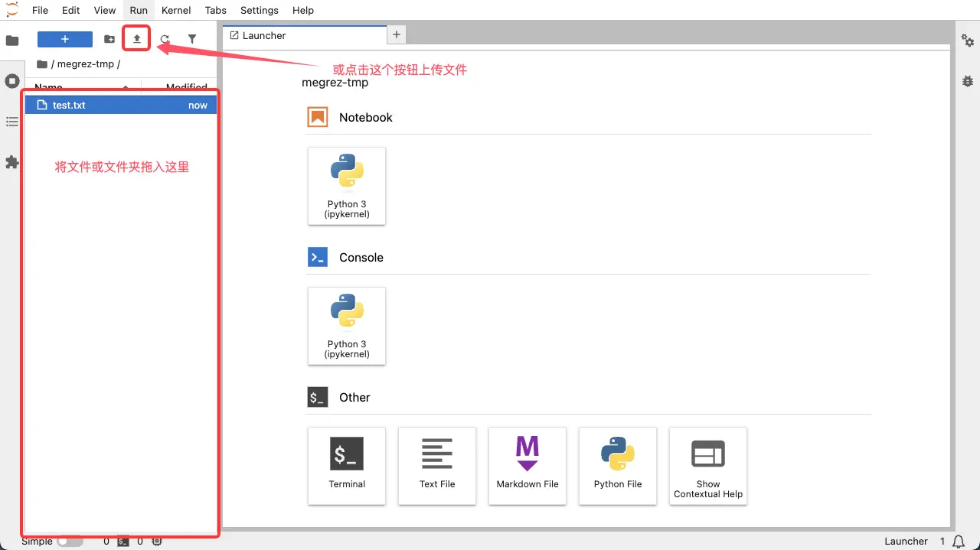The width and height of the screenshot is (980, 550).
Task: Create a Python 3 ipykernel notebook
Action: pyautogui.click(x=347, y=186)
